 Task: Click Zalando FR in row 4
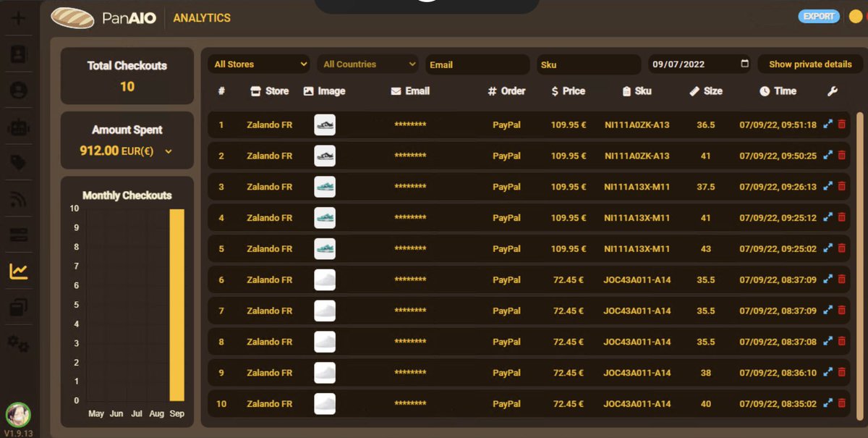[x=269, y=218]
